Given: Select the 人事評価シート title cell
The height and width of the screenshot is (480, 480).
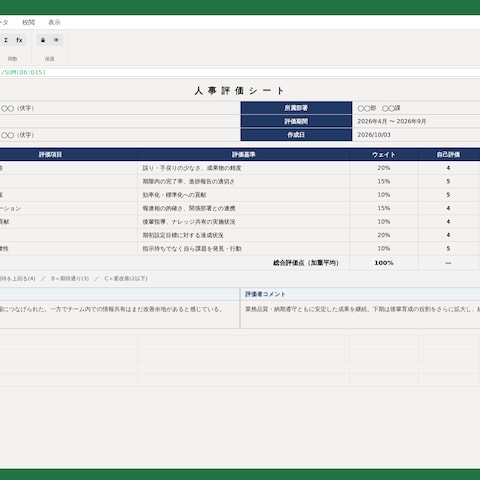Looking at the screenshot, I should click(x=239, y=91).
